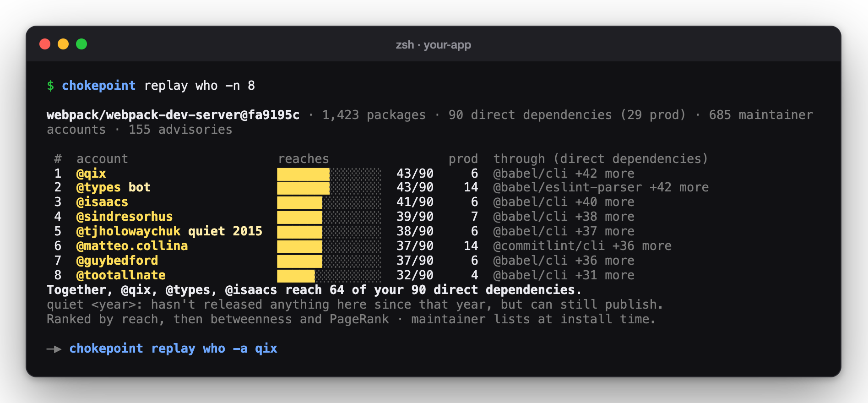Click '90 direct dependencies (29 prod)' text

point(567,115)
